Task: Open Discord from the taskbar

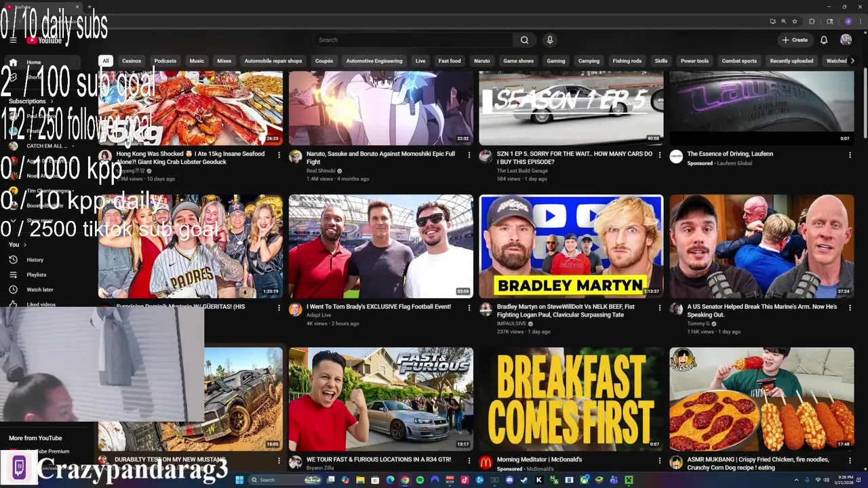Action: click(509, 480)
